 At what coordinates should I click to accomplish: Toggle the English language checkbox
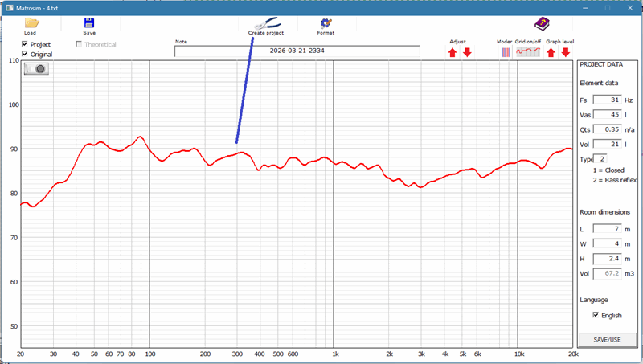[x=595, y=315]
